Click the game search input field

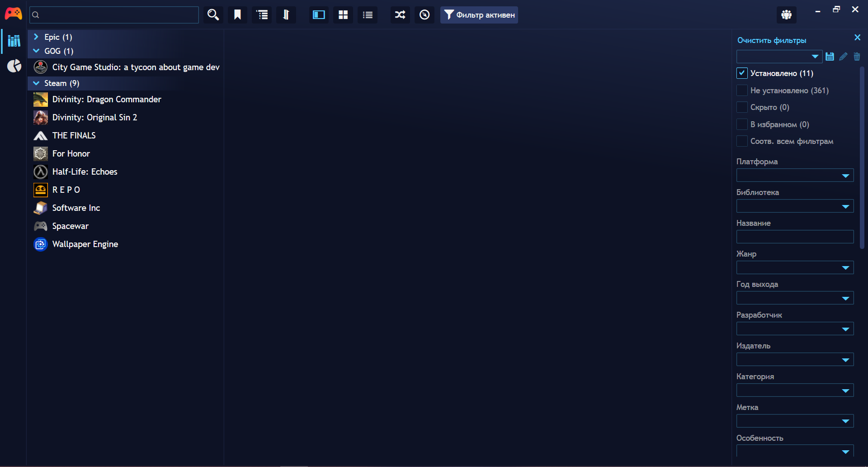pyautogui.click(x=114, y=15)
